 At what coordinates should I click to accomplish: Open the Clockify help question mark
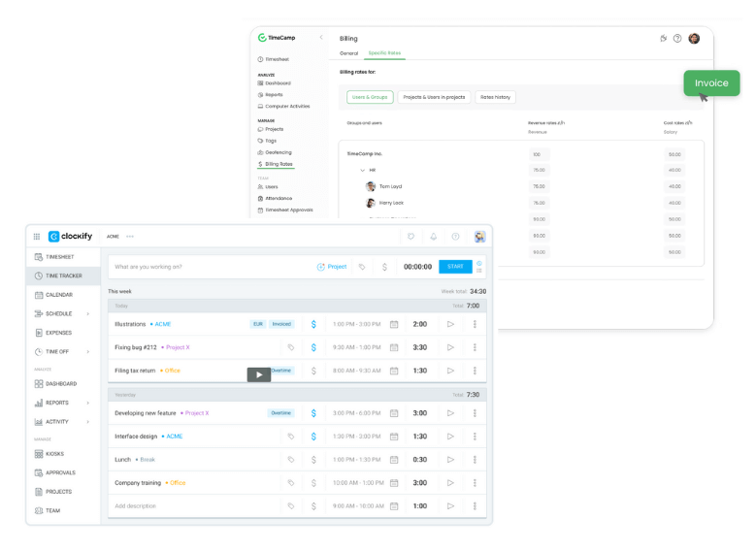(455, 236)
